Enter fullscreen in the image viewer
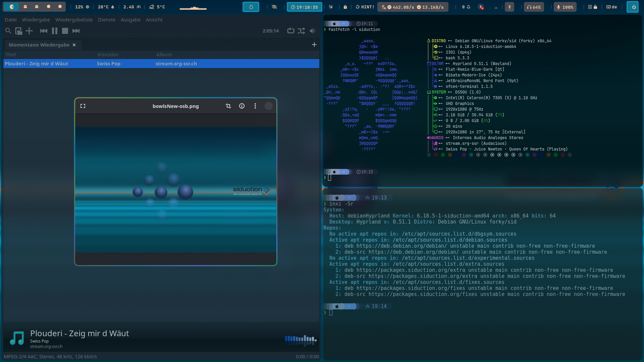 pyautogui.click(x=83, y=106)
